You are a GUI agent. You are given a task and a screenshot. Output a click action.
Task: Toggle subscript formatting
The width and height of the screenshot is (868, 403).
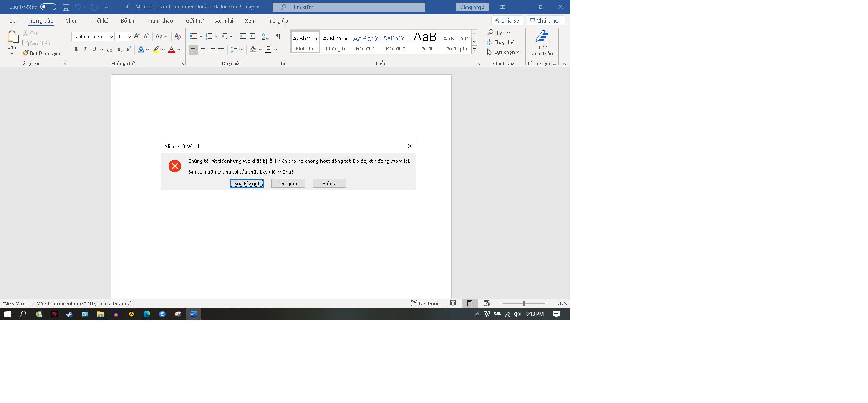click(x=119, y=50)
